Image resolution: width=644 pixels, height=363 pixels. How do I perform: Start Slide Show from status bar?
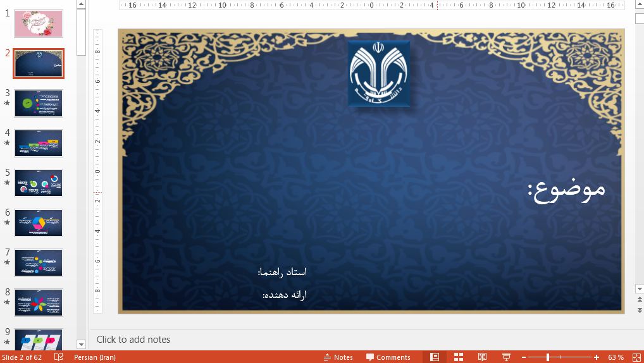tap(506, 357)
